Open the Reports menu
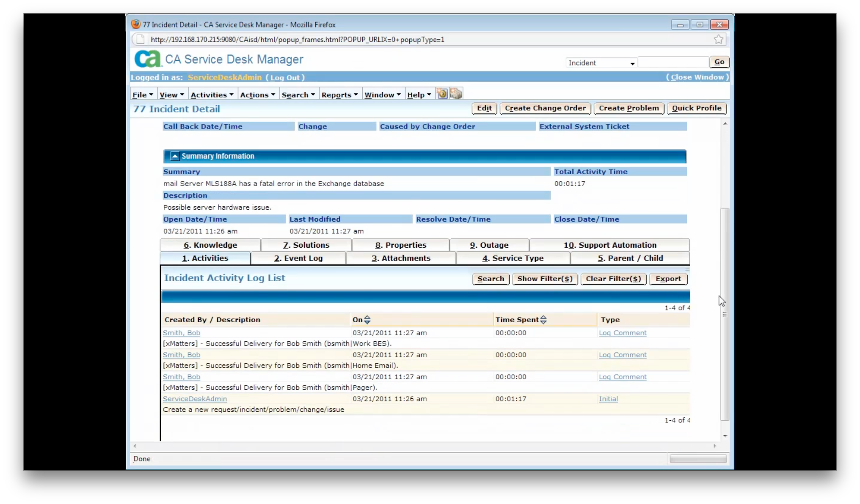The height and width of the screenshot is (504, 860). click(x=340, y=95)
